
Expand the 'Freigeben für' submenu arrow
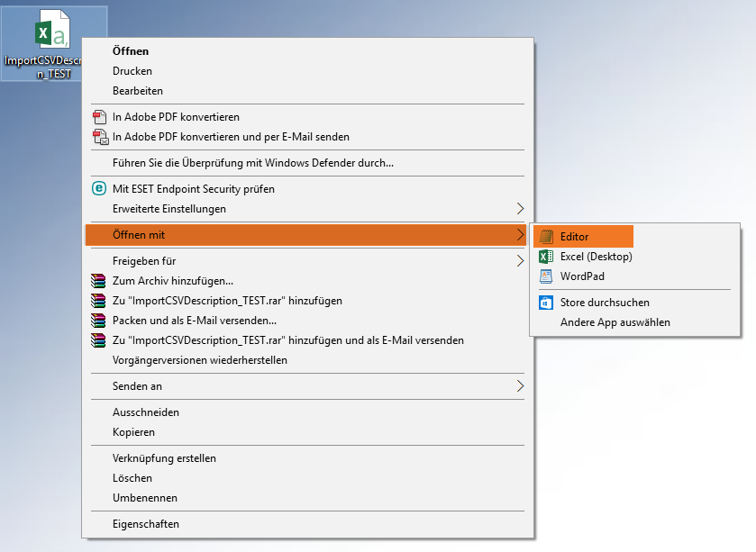tap(520, 260)
